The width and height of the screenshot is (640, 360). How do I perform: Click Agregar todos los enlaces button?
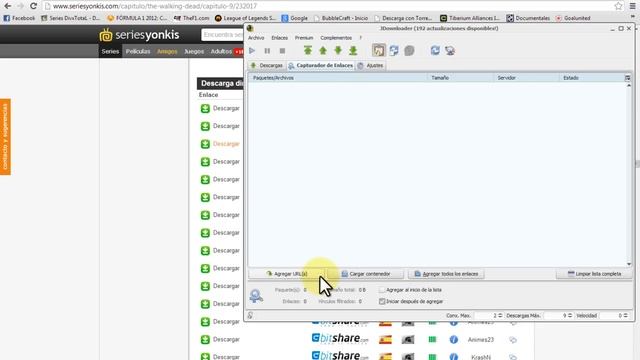[x=446, y=274]
